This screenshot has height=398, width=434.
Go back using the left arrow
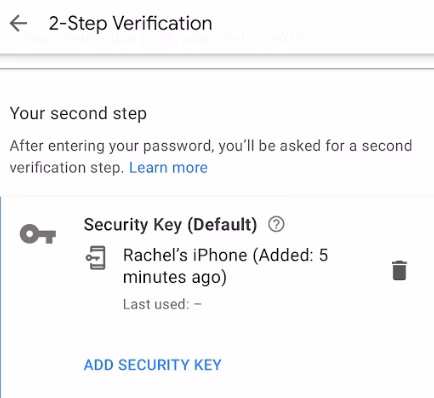(18, 23)
